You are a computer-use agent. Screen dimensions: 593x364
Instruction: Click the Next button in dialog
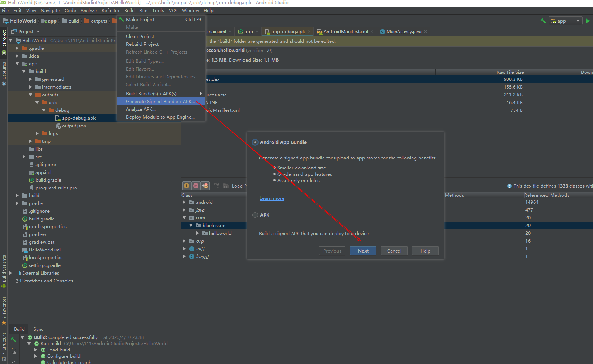(x=363, y=251)
